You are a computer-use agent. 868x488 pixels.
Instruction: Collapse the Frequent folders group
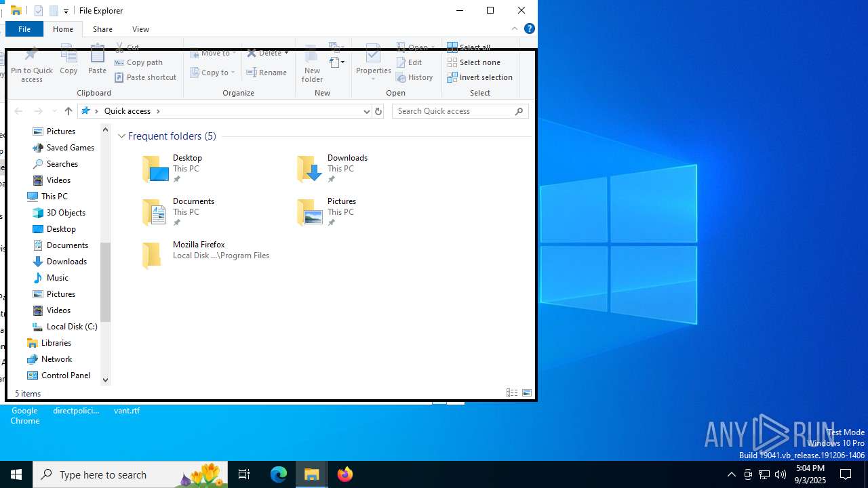point(122,136)
